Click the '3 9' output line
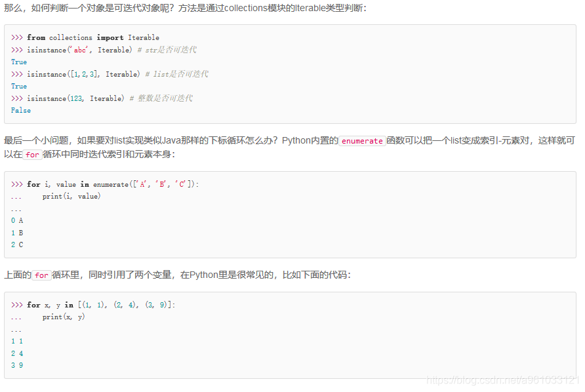This screenshot has width=585, height=392. pos(17,365)
